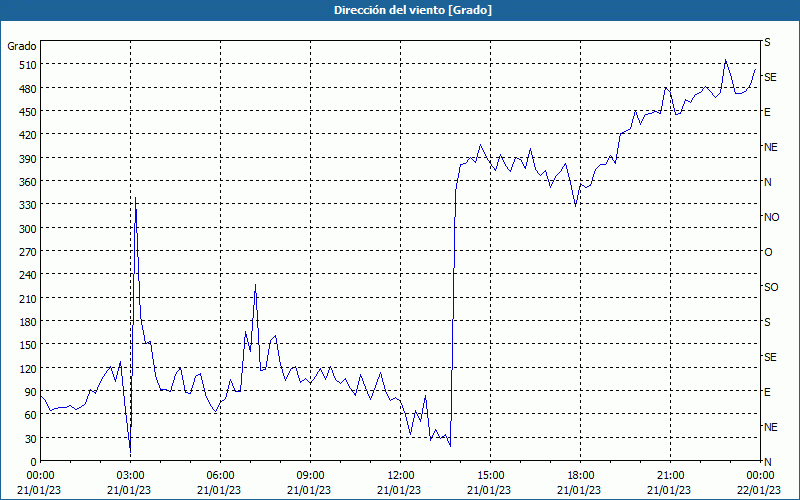Click the 'Grado' y-axis unit label
The height and width of the screenshot is (500, 800).
(22, 46)
